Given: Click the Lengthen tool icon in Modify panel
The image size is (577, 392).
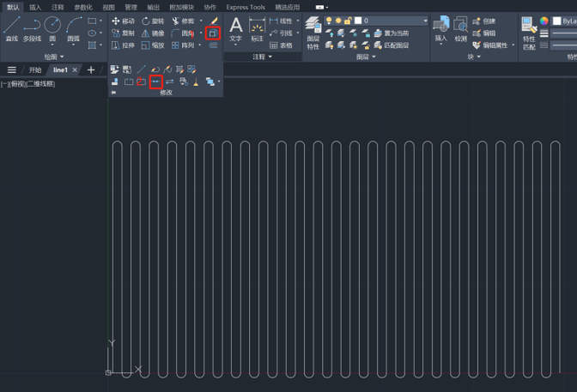Looking at the screenshot, I should (142, 69).
